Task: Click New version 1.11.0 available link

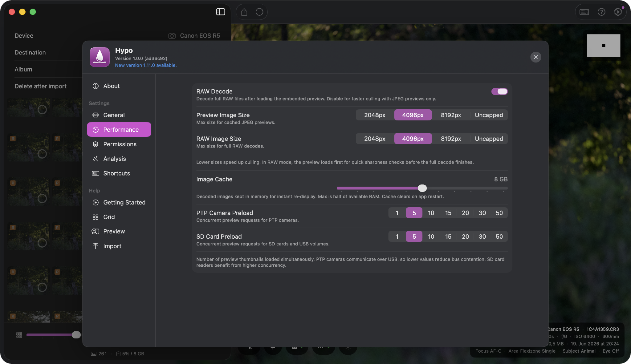Action: tap(146, 65)
